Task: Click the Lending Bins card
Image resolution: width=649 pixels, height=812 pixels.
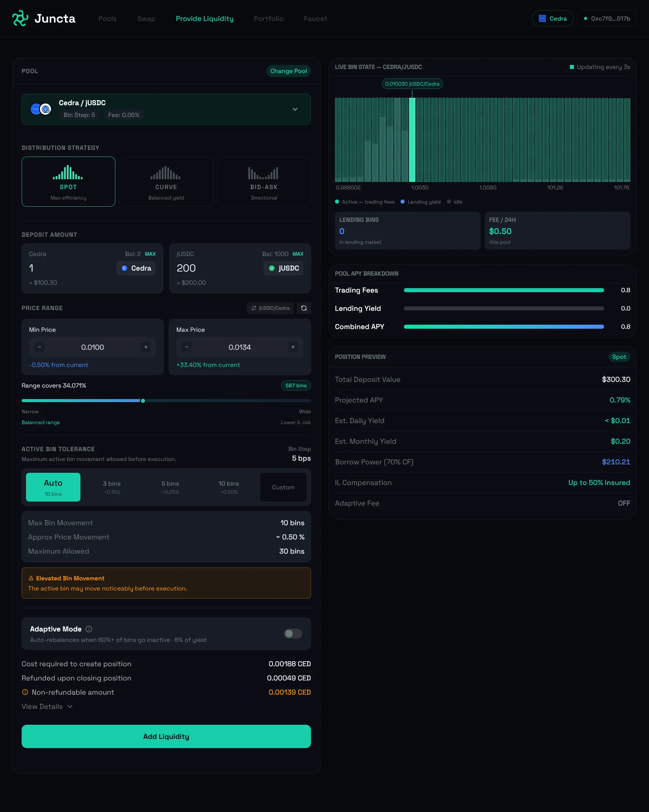Action: coord(407,231)
